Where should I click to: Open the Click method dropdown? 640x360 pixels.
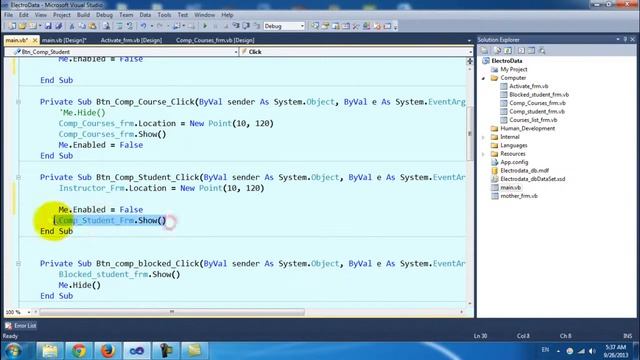(470, 52)
